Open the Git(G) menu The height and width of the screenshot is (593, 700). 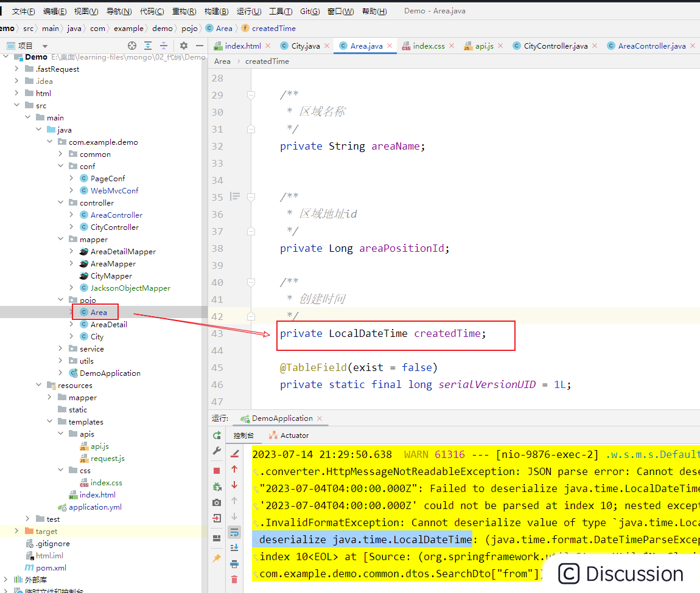click(x=310, y=11)
